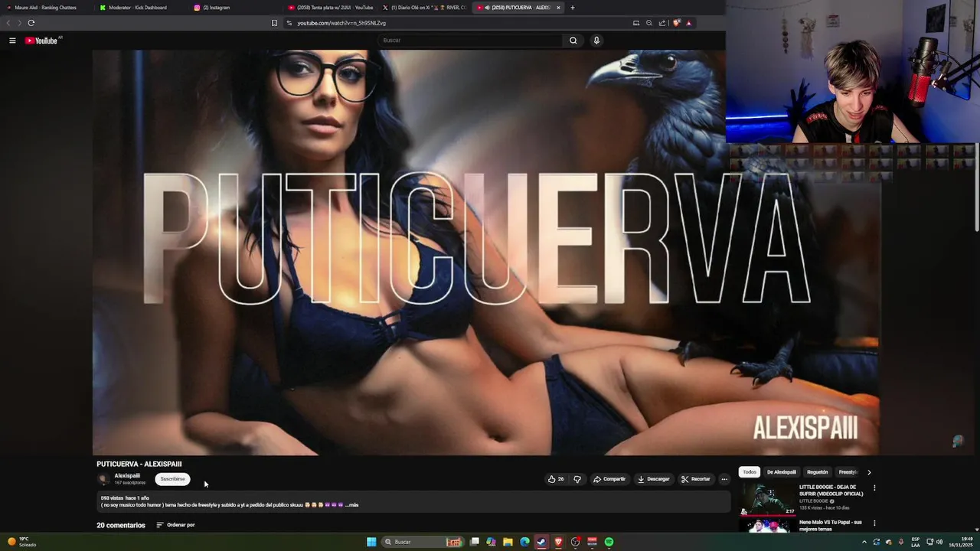
Task: Click the taskbar Buscar search box
Action: coord(423,542)
